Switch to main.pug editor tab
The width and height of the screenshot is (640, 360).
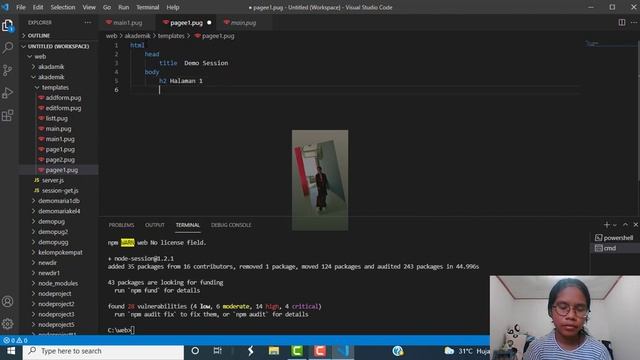pyautogui.click(x=243, y=22)
